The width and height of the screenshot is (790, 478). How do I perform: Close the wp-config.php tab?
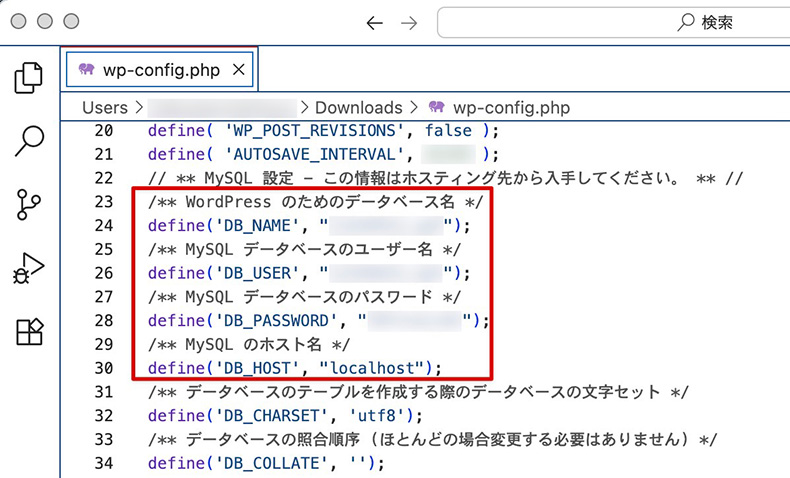238,70
